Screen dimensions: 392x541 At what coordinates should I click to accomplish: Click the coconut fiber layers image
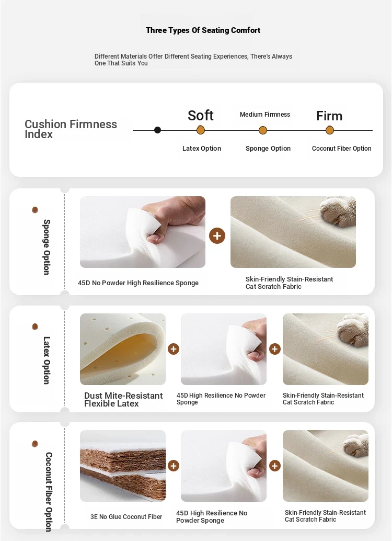click(x=123, y=466)
